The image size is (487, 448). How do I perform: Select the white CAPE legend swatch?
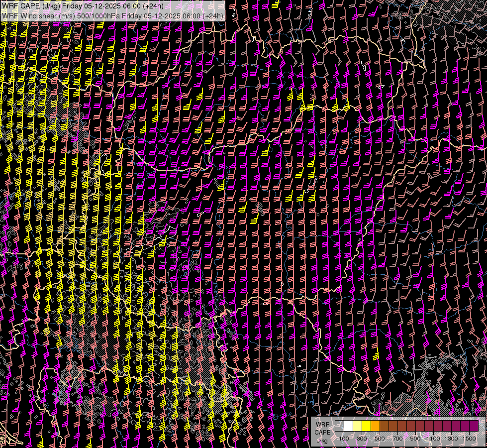349,426
